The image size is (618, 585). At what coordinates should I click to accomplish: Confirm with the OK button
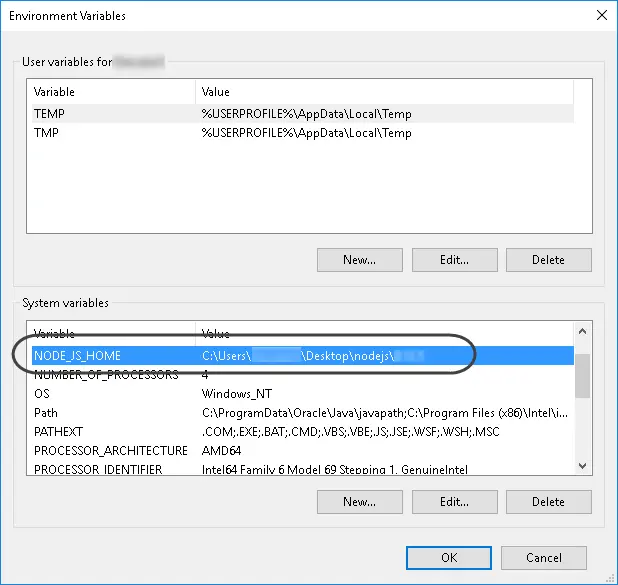(x=449, y=558)
